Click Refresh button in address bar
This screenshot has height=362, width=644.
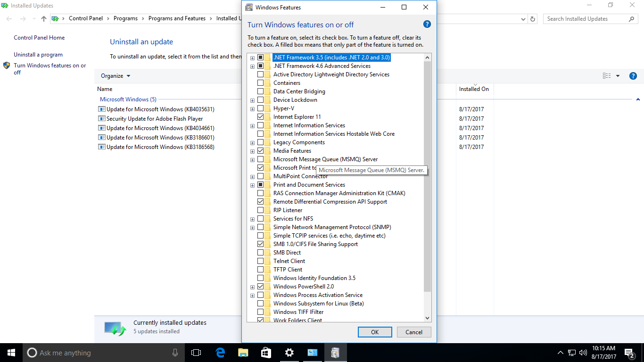(533, 19)
